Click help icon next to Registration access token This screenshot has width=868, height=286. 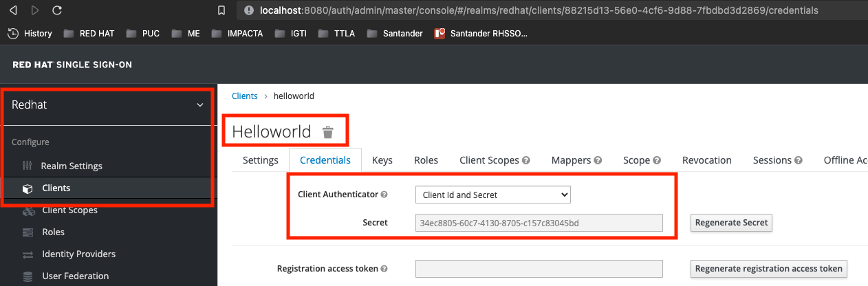pos(384,269)
